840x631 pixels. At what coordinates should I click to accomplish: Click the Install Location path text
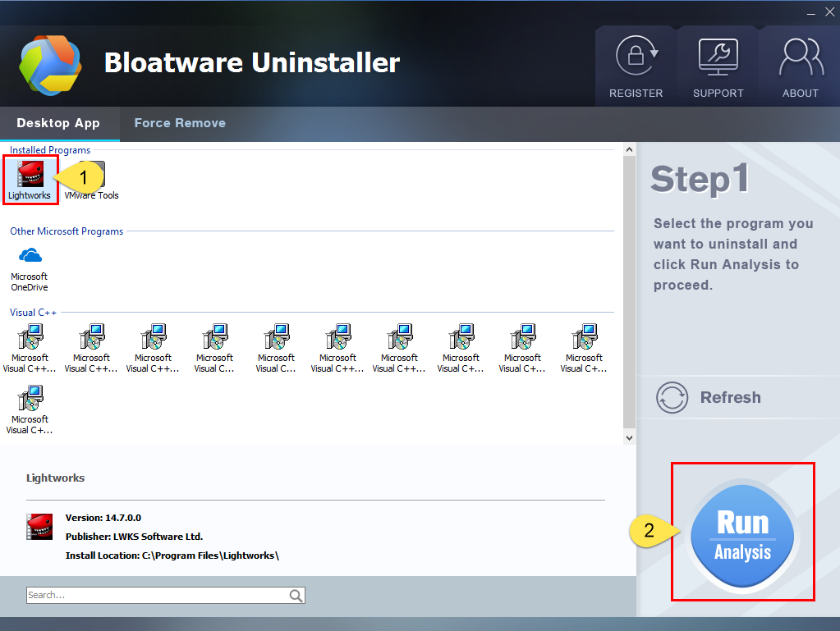click(172, 556)
